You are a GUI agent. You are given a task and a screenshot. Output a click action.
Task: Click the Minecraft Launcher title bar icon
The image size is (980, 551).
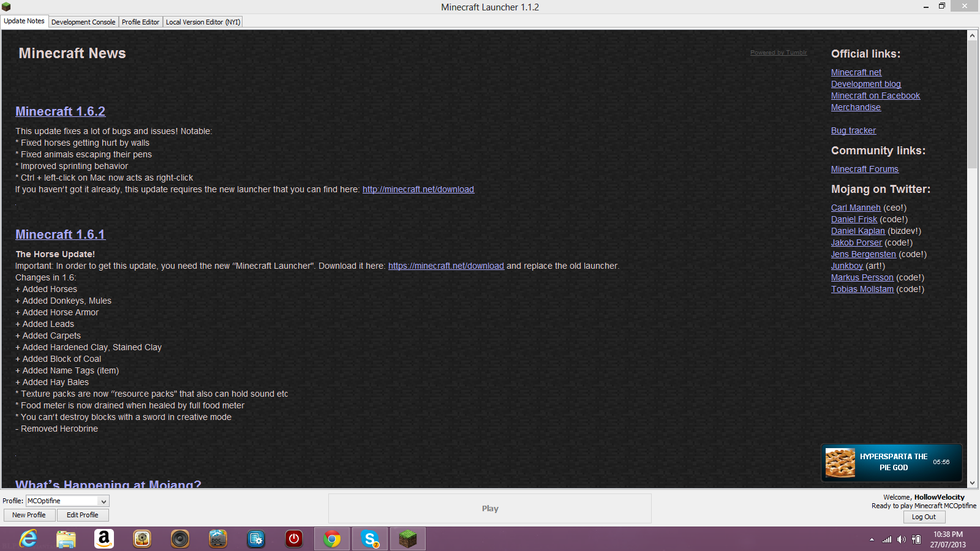pos(6,7)
